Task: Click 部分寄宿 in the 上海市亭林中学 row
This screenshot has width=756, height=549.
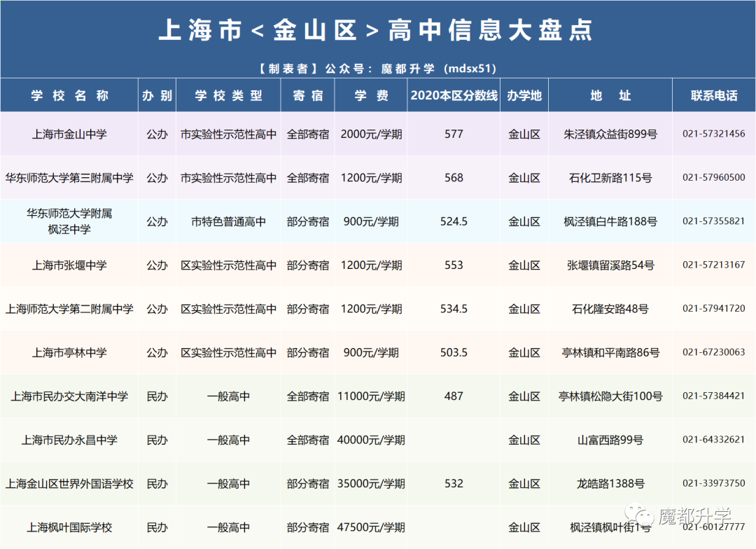Action: pyautogui.click(x=307, y=353)
